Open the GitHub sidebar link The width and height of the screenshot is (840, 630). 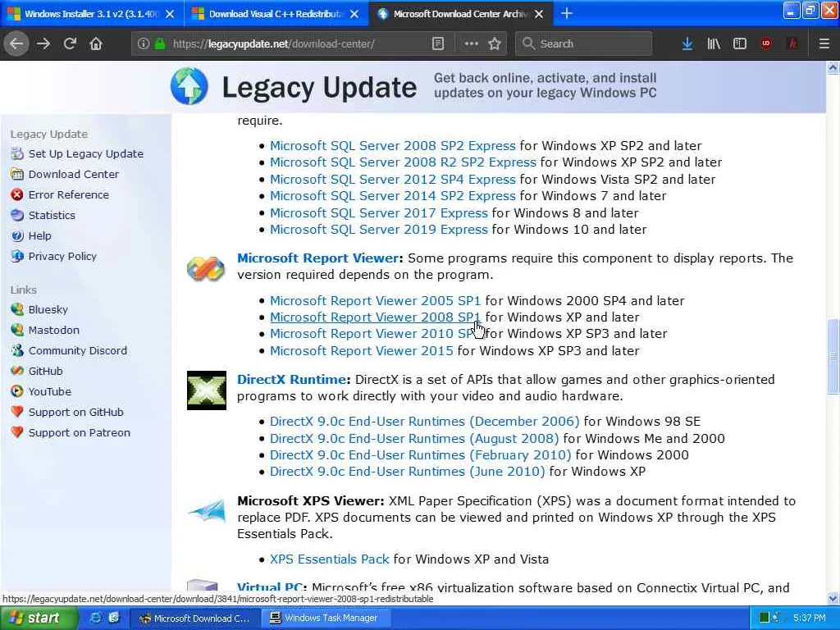46,371
